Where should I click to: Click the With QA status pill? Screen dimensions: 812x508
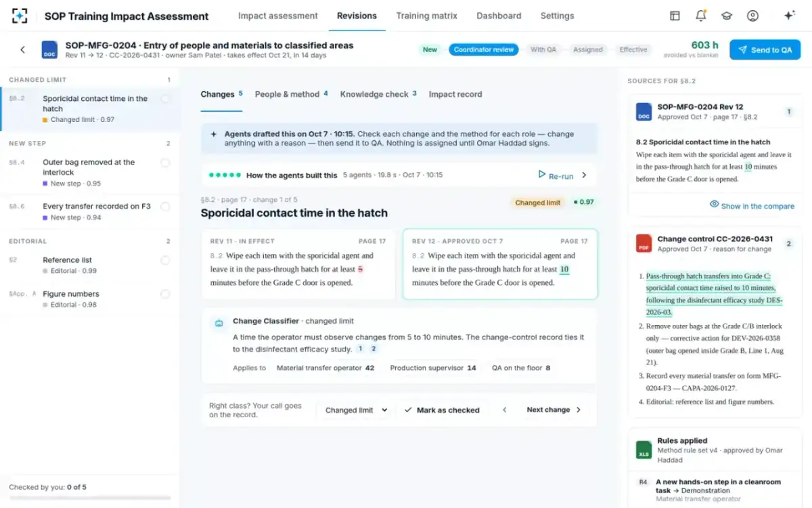pyautogui.click(x=543, y=49)
